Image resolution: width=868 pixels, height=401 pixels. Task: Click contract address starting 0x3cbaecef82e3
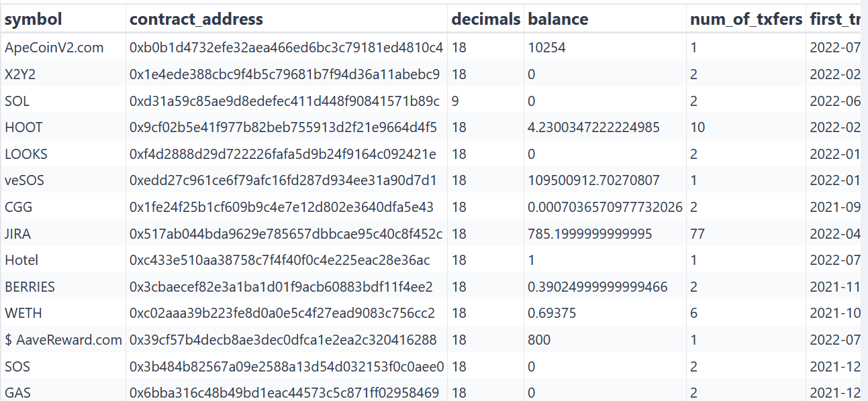tap(281, 287)
